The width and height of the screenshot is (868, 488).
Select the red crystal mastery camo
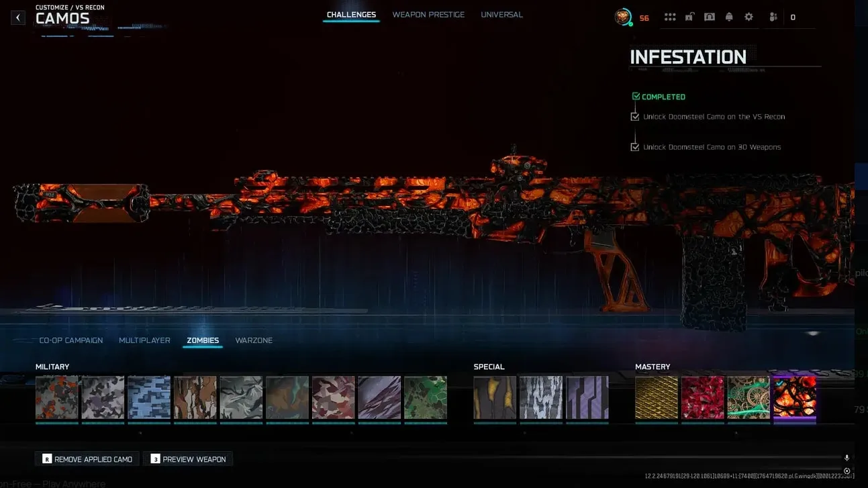(x=703, y=397)
